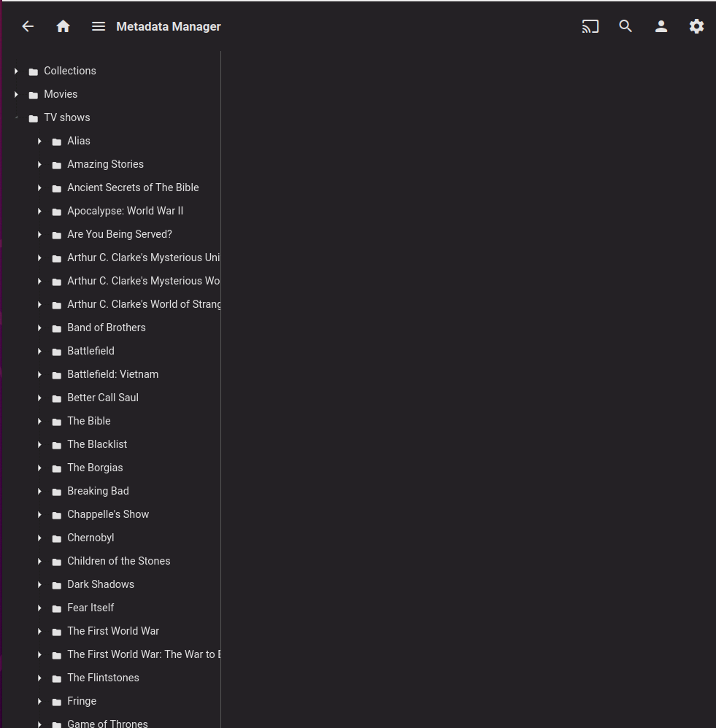The image size is (716, 728).
Task: Open the search icon
Action: (625, 26)
